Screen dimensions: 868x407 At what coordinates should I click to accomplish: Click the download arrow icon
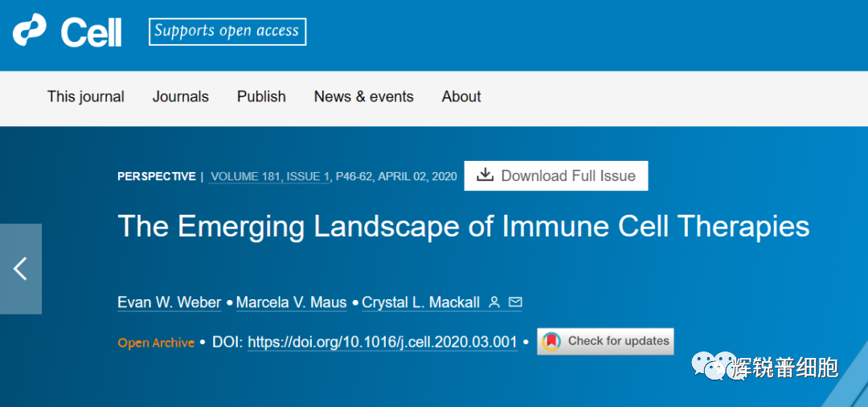click(485, 175)
